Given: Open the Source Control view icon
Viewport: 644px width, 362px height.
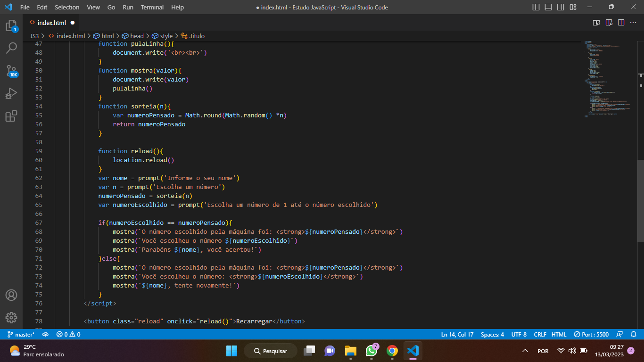Looking at the screenshot, I should click(x=11, y=71).
